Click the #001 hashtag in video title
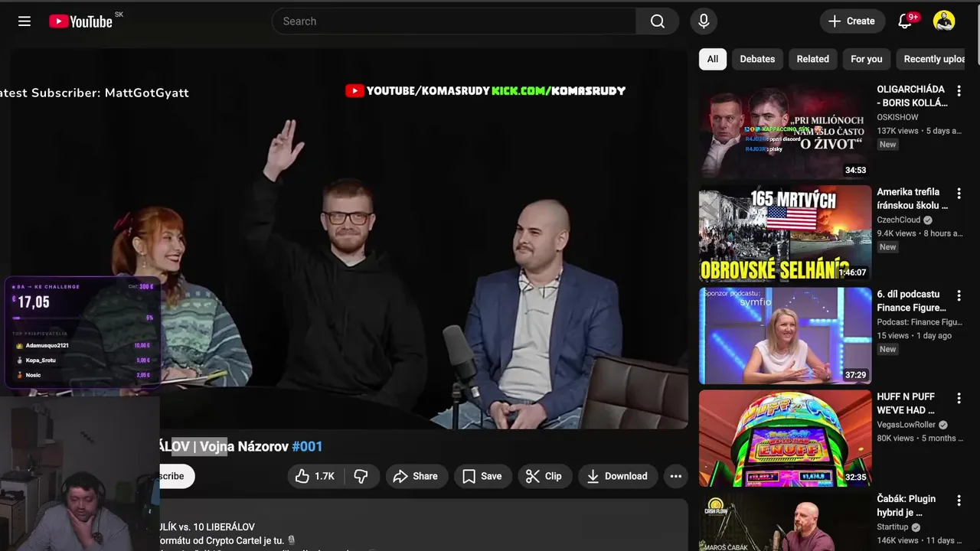The image size is (980, 551). pyautogui.click(x=307, y=446)
